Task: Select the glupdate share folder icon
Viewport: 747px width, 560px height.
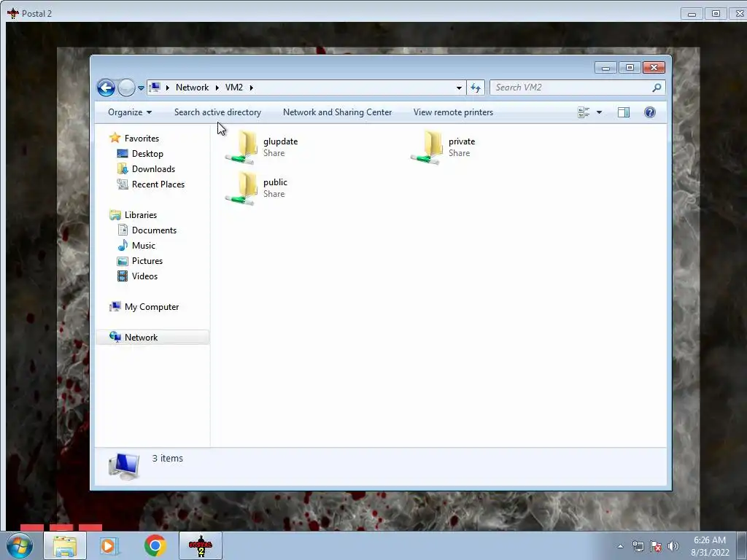Action: [x=241, y=147]
